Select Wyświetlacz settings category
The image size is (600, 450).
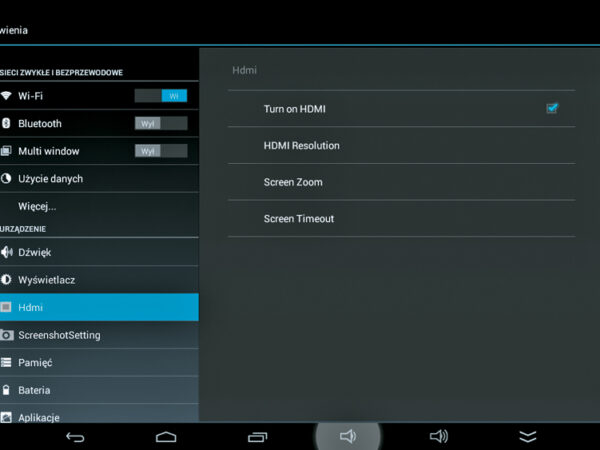46,280
